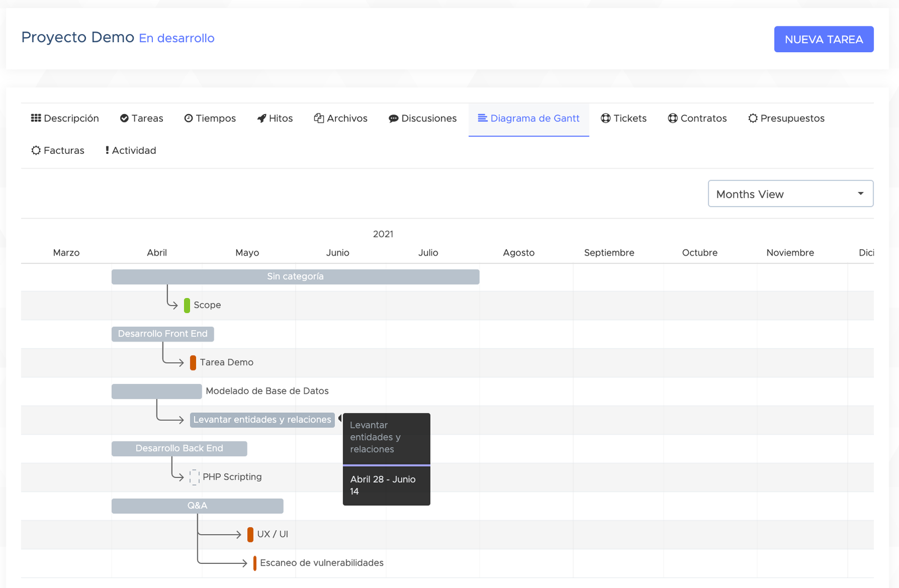Image resolution: width=899 pixels, height=588 pixels.
Task: Click the Scope task label
Action: coord(207,305)
